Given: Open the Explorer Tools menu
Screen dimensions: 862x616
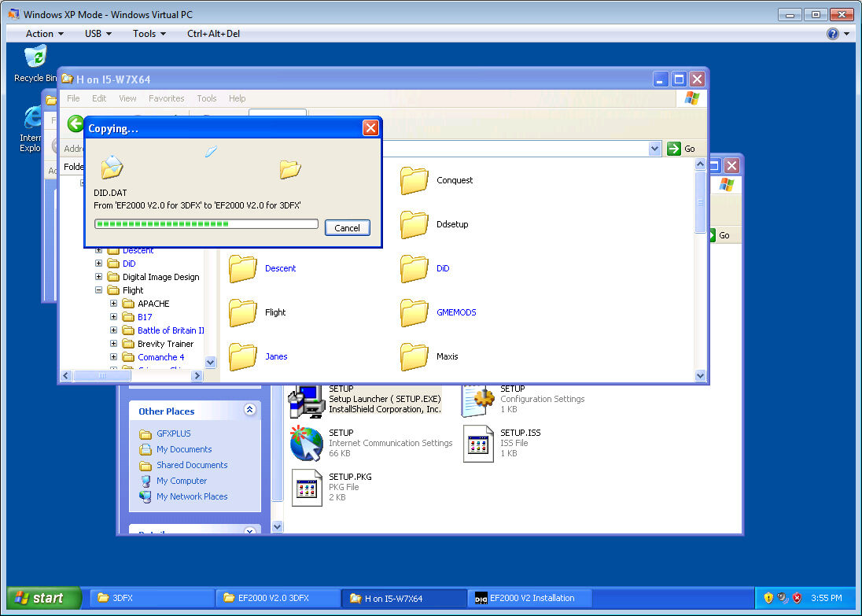Looking at the screenshot, I should click(207, 98).
